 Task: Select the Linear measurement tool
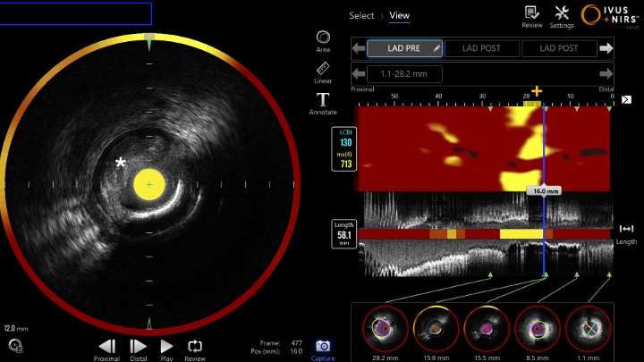coord(323,70)
